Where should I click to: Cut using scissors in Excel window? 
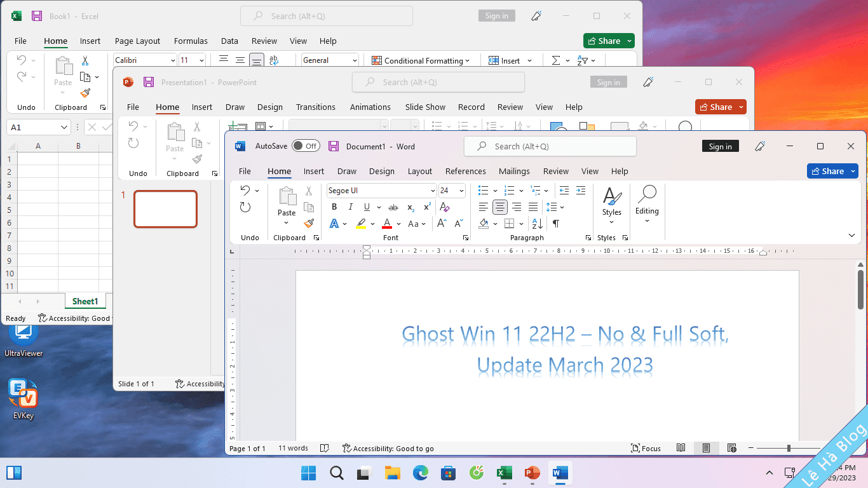click(x=85, y=61)
